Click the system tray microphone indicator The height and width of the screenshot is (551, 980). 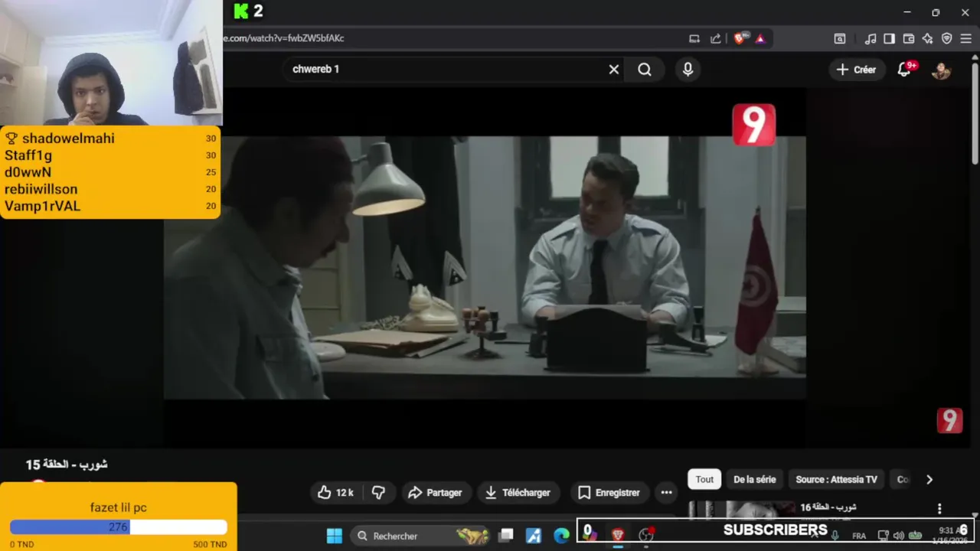click(x=835, y=536)
